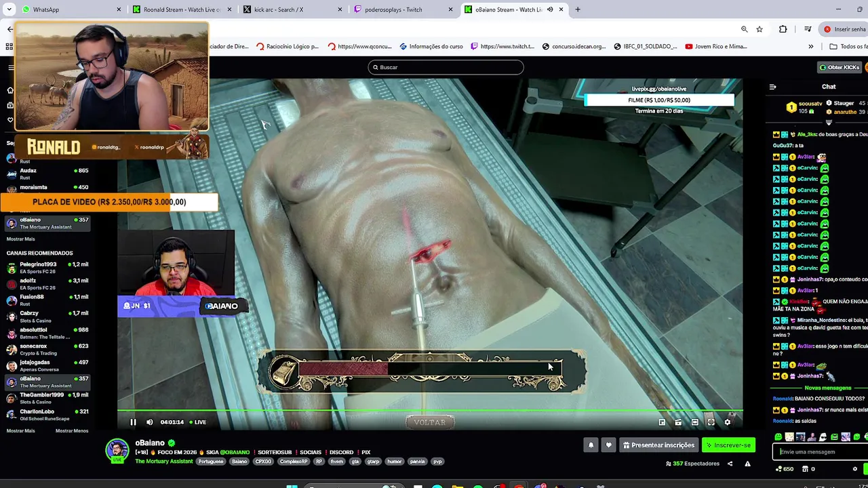
Task: Pause the live stream video
Action: click(x=133, y=422)
